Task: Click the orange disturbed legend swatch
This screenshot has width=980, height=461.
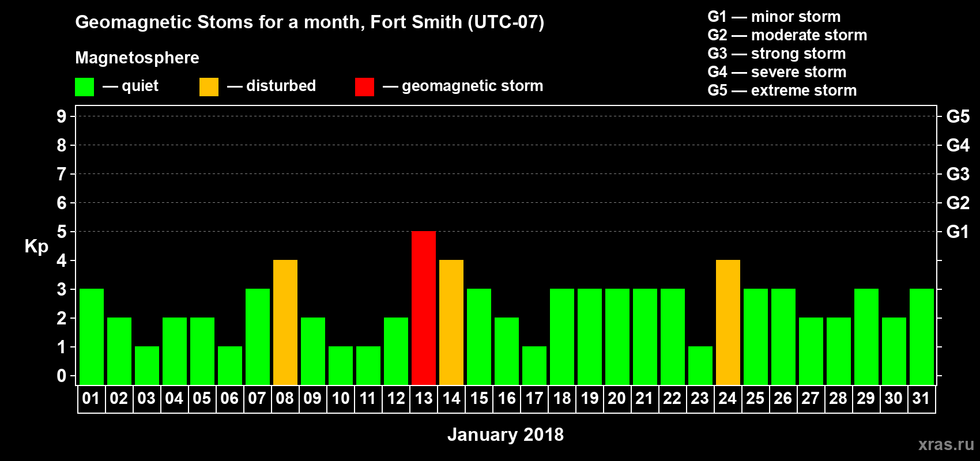Action: point(209,87)
